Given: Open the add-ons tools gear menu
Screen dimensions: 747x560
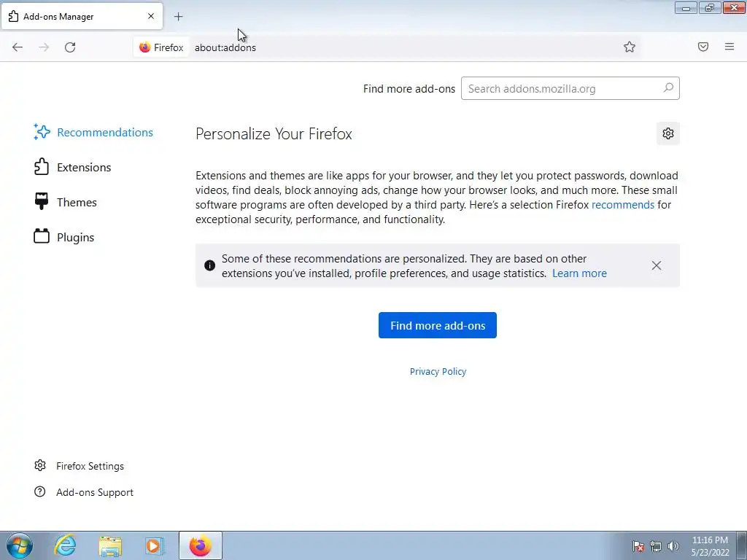Looking at the screenshot, I should [x=668, y=133].
